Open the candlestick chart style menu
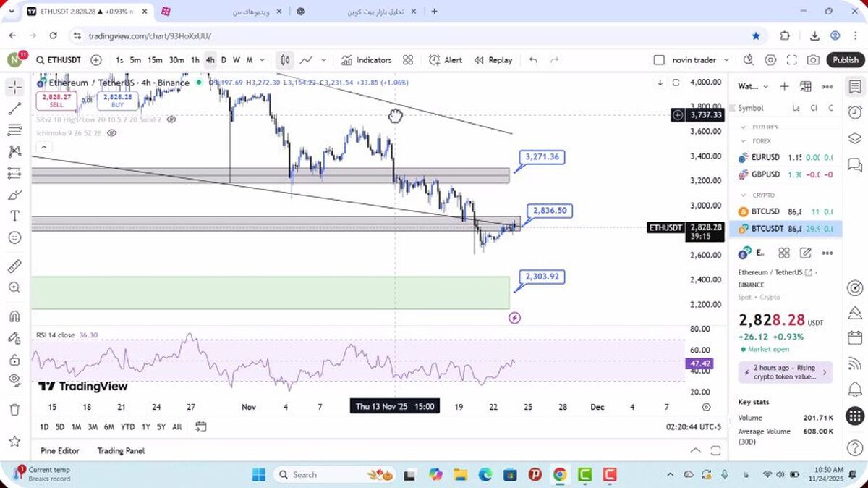The width and height of the screenshot is (868, 488). click(x=286, y=60)
